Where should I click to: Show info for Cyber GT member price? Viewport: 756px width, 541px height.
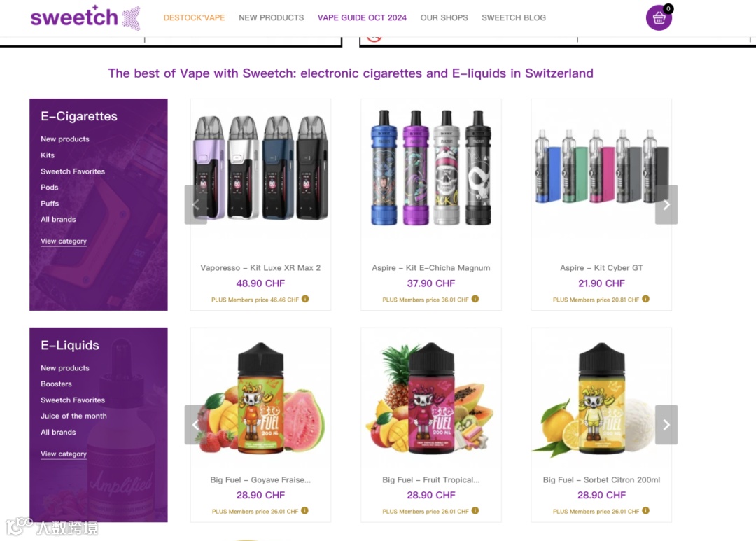[645, 299]
